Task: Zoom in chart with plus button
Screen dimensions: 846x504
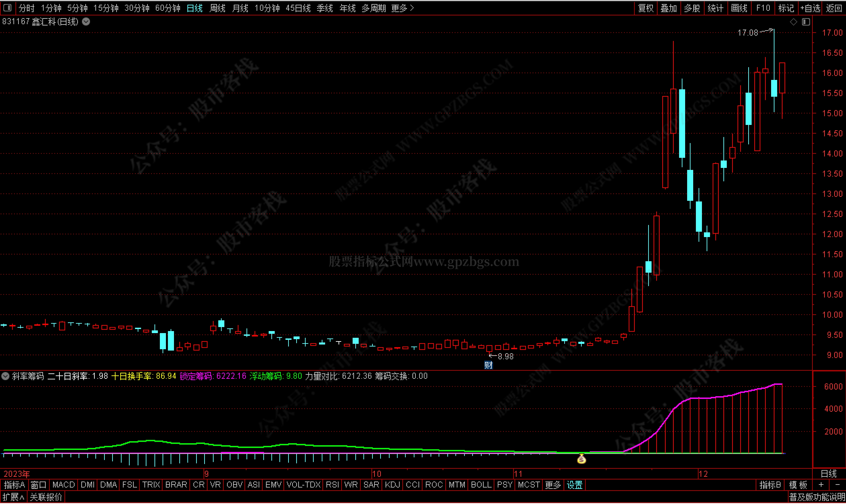Action: click(821, 485)
